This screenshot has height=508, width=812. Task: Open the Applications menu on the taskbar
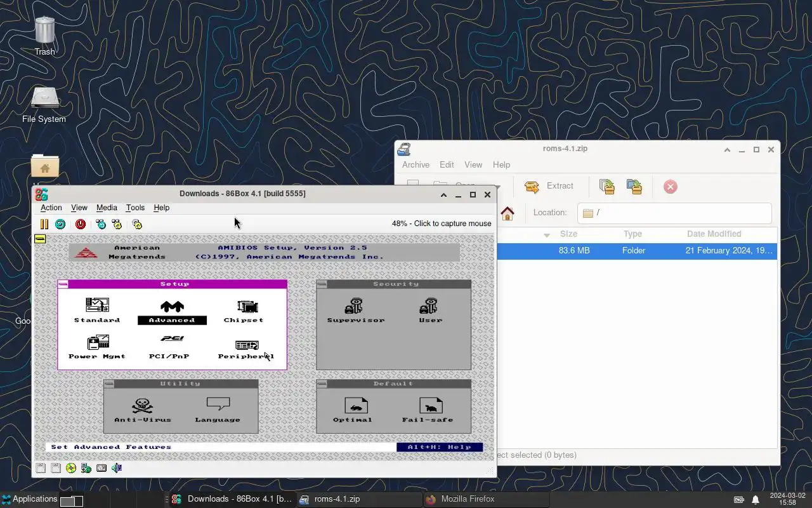click(29, 499)
